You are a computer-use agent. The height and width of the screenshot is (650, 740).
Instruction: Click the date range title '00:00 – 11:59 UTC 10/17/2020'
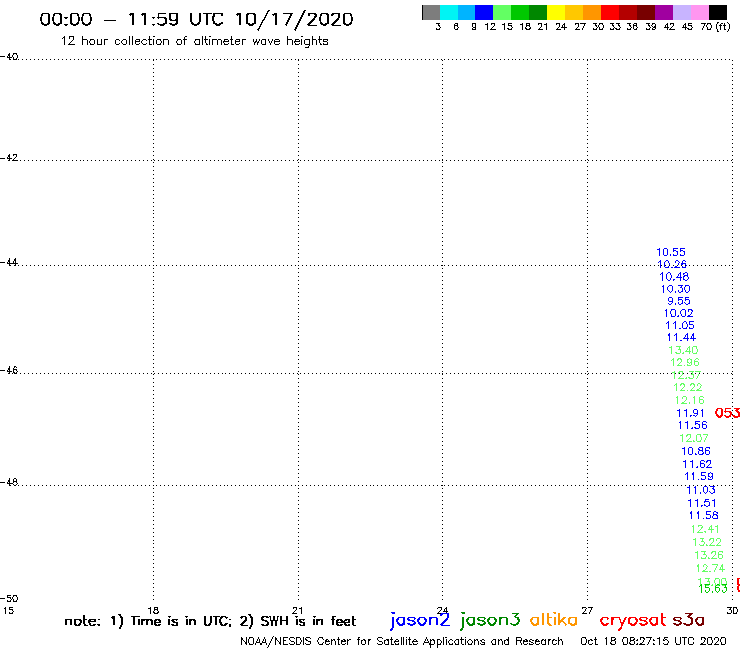pyautogui.click(x=196, y=19)
